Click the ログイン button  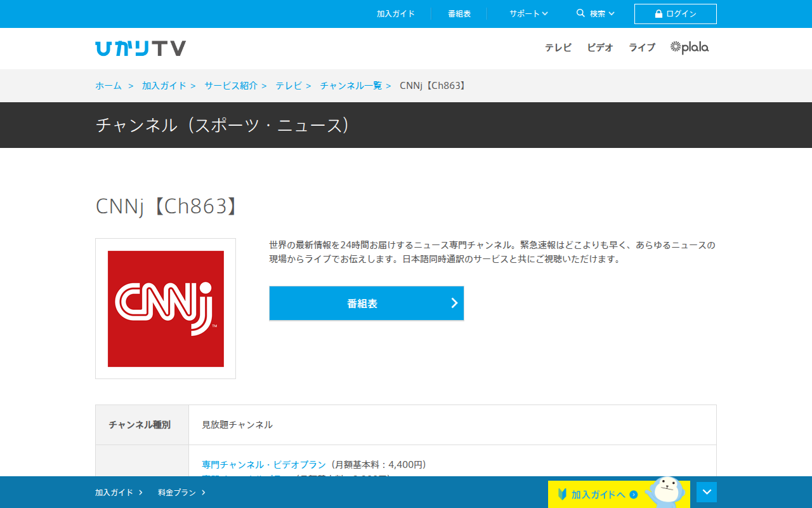click(x=676, y=14)
